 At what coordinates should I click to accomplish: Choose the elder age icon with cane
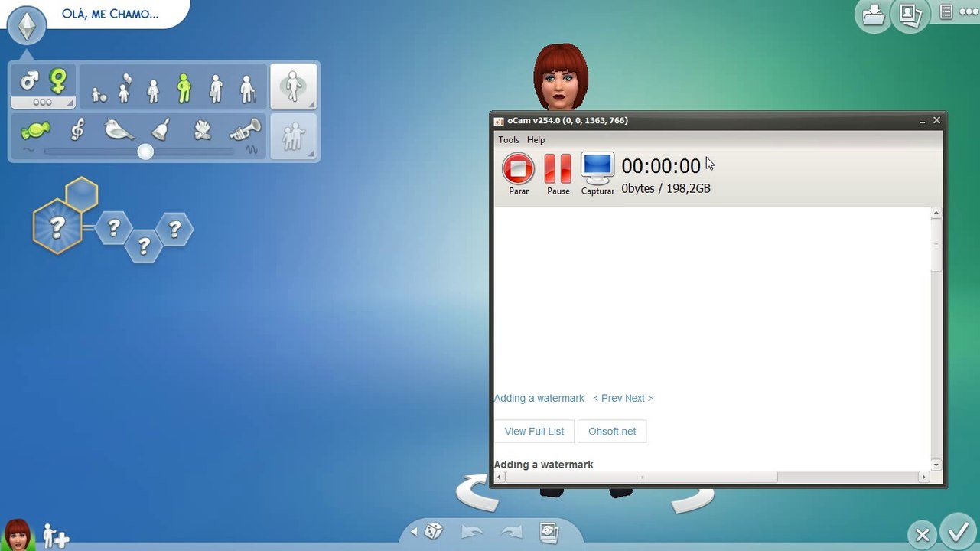point(246,89)
